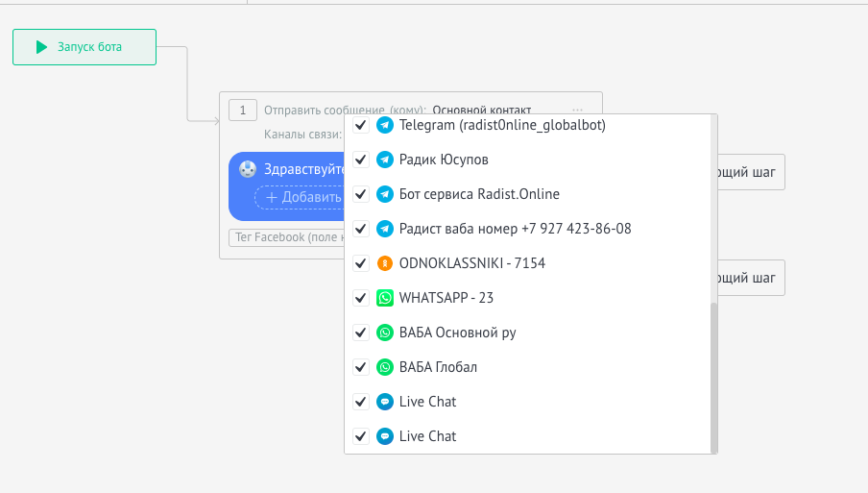This screenshot has height=493, width=868.
Task: Click the Odnoklassniki orange icon
Action: tap(385, 263)
